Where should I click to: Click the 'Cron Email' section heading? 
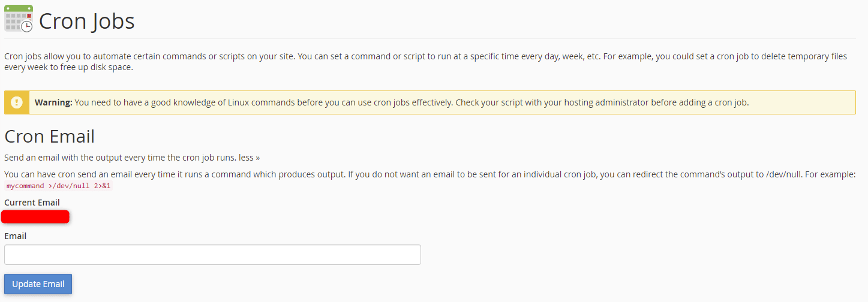49,137
